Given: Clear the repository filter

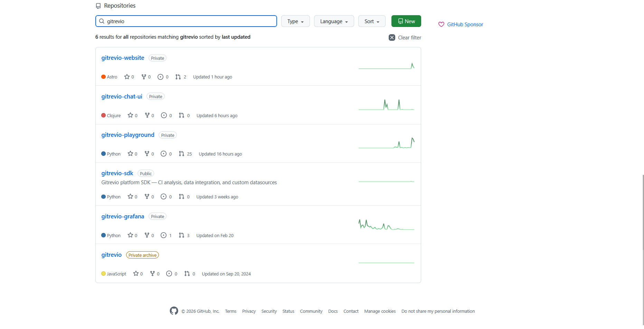Looking at the screenshot, I should coord(405,37).
